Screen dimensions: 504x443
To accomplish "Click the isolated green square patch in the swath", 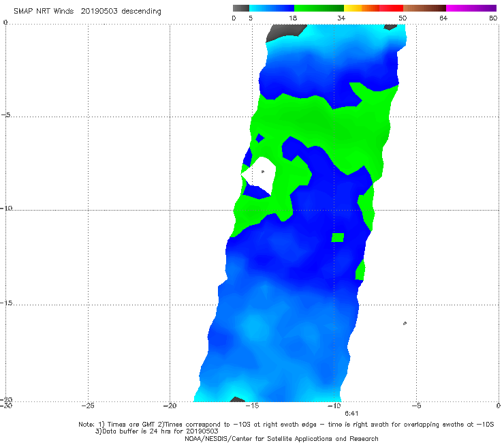I will click(x=338, y=238).
